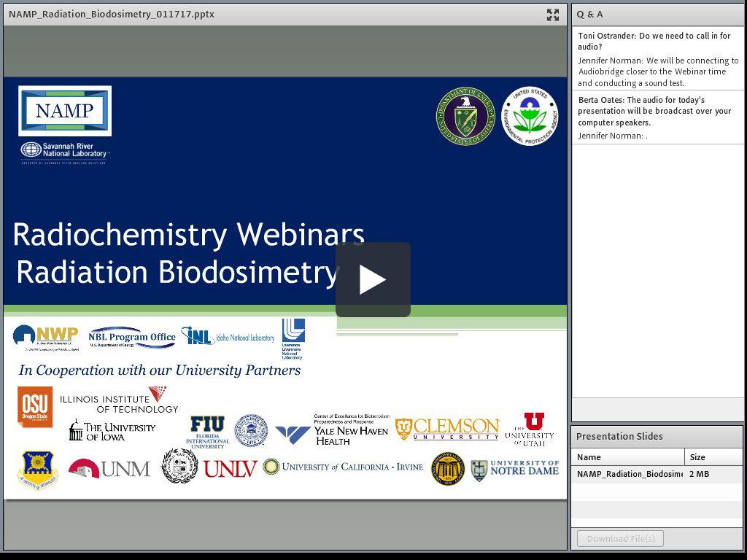The width and height of the screenshot is (747, 560).
Task: Click the UNM logo
Action: 109,469
